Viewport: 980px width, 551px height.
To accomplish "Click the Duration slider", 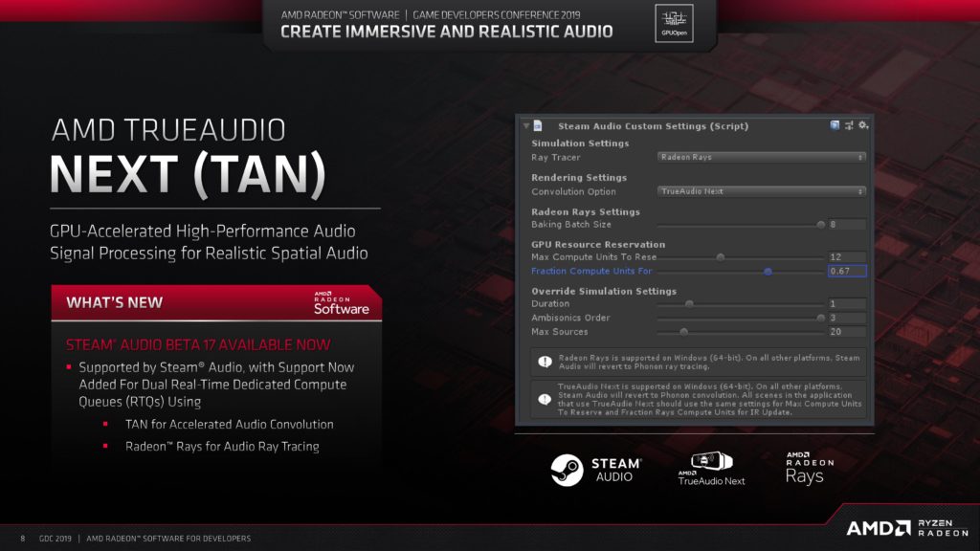I will click(741, 304).
